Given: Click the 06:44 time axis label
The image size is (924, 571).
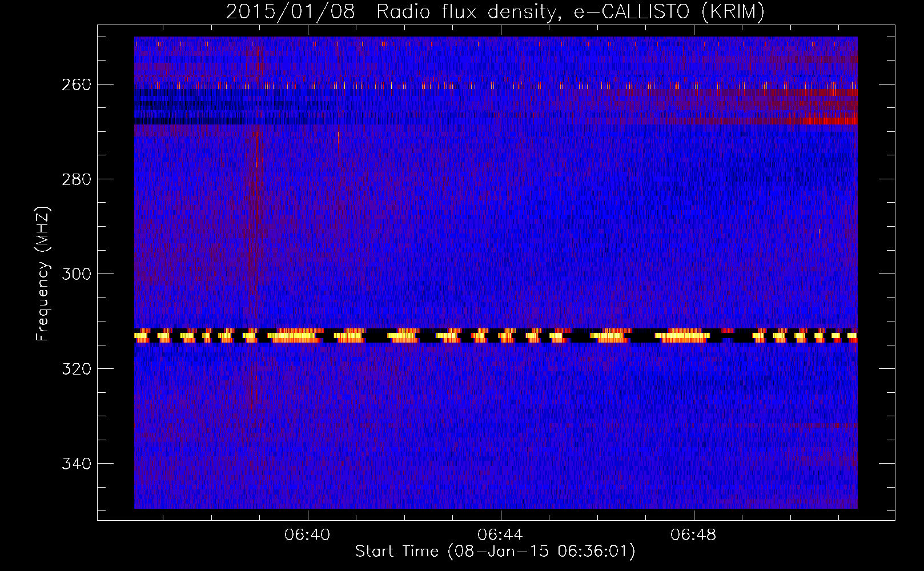Looking at the screenshot, I should coord(500,535).
